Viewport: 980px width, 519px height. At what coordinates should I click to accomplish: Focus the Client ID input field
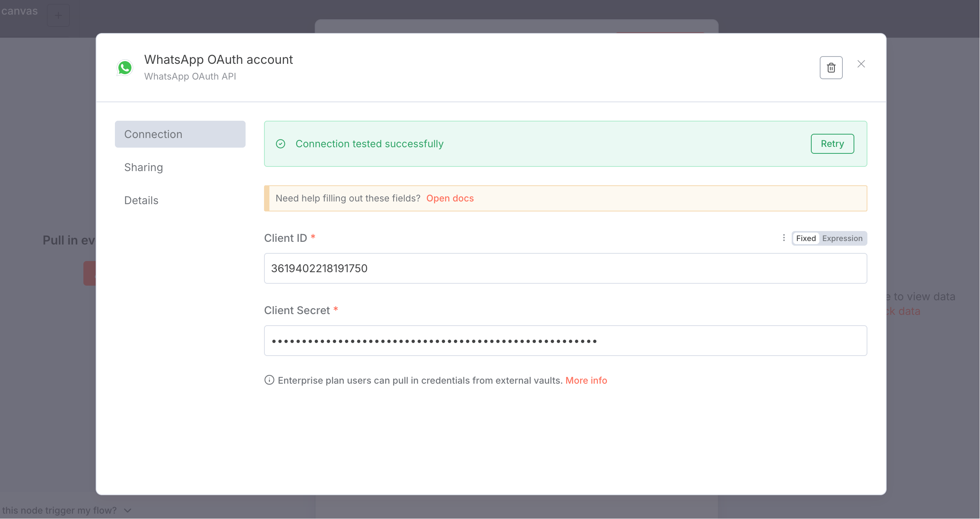coord(565,268)
